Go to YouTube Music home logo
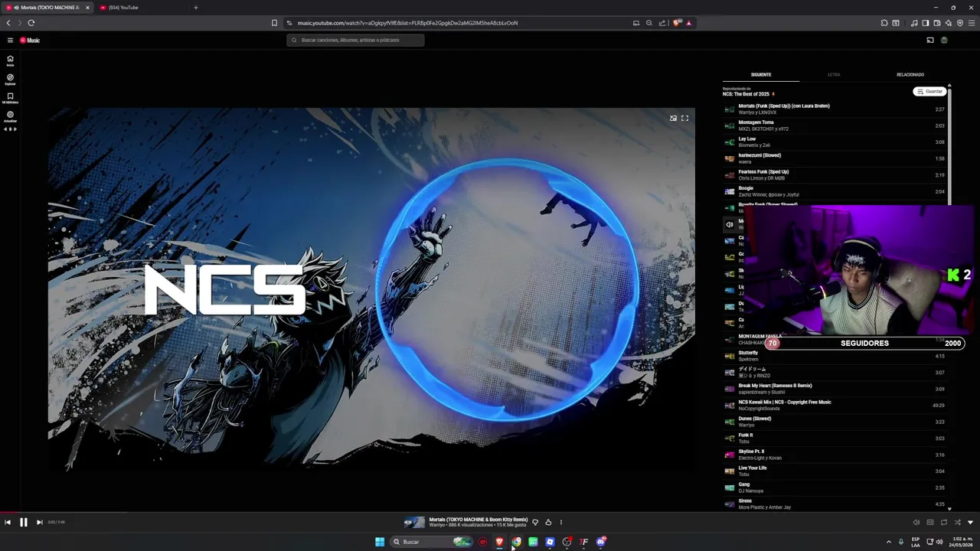The height and width of the screenshot is (551, 980). (x=30, y=40)
